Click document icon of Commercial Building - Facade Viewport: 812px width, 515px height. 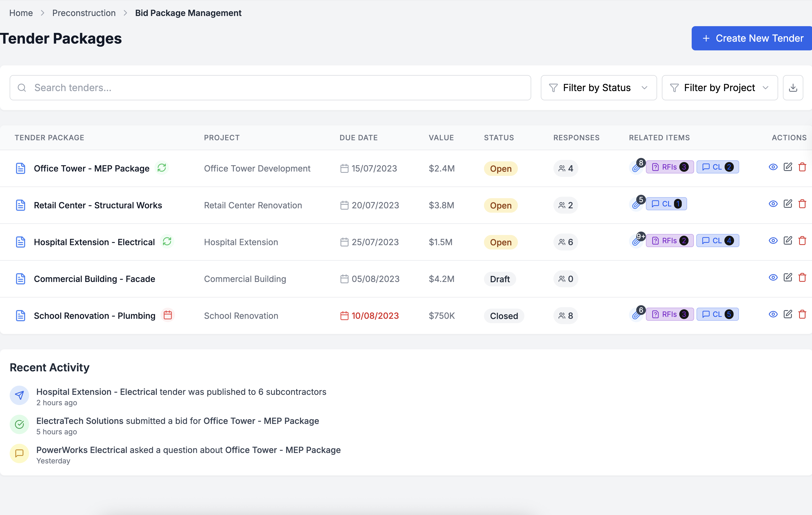pyautogui.click(x=21, y=279)
